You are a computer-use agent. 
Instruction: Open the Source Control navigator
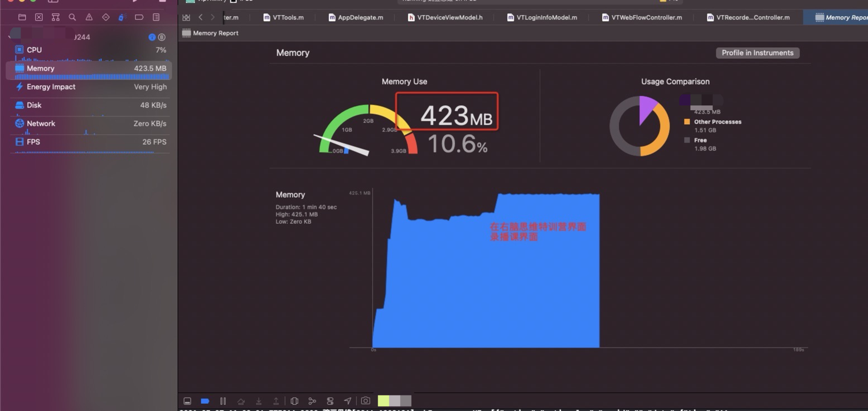coord(38,17)
